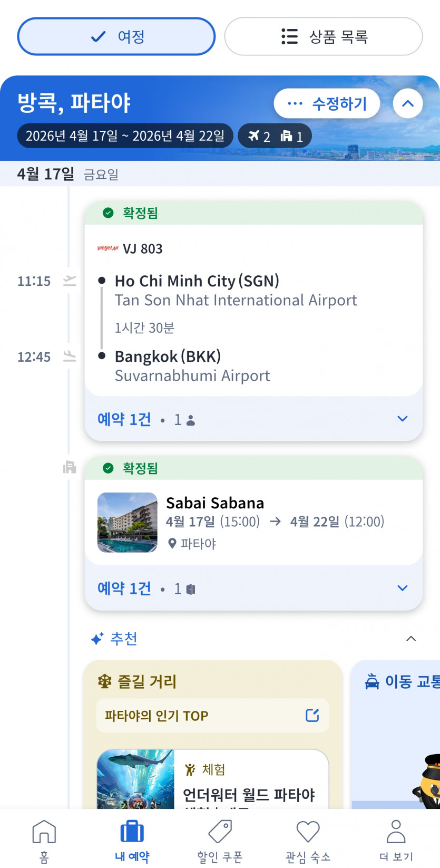Viewport: 440px width, 868px height.
Task: Expand Sabai Sabana booking details chevron
Action: coord(403,588)
